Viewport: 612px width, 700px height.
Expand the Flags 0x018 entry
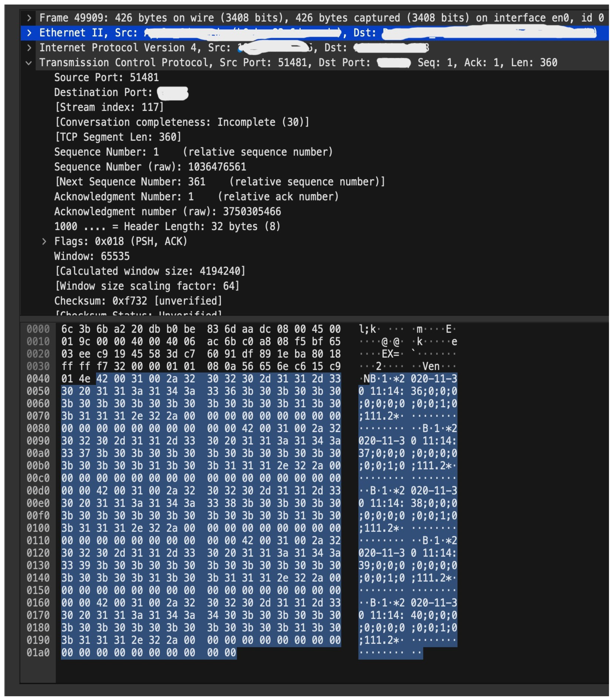point(44,242)
